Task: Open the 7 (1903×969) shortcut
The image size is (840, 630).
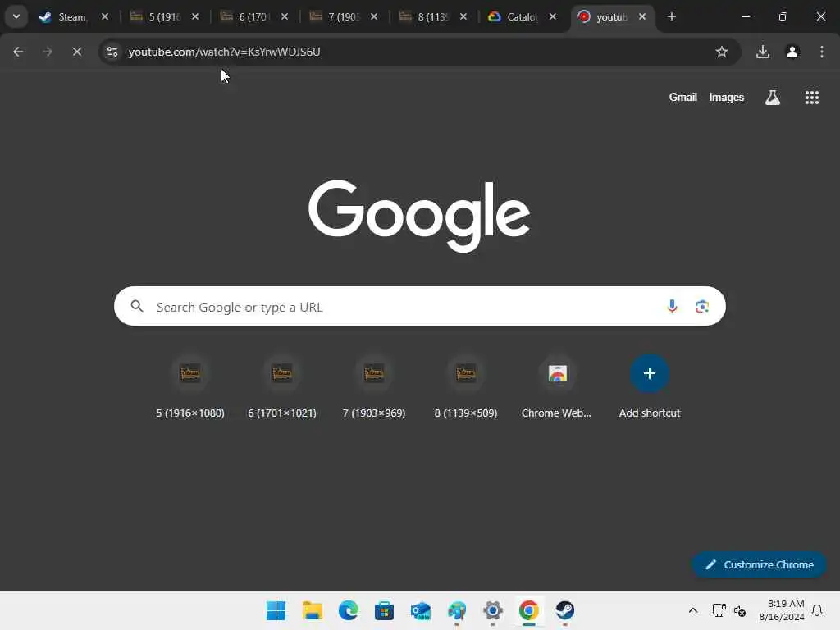Action: click(x=374, y=388)
